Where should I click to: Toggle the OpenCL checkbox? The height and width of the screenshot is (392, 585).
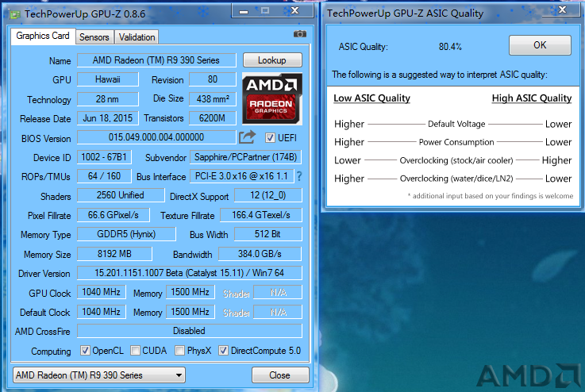click(x=85, y=350)
